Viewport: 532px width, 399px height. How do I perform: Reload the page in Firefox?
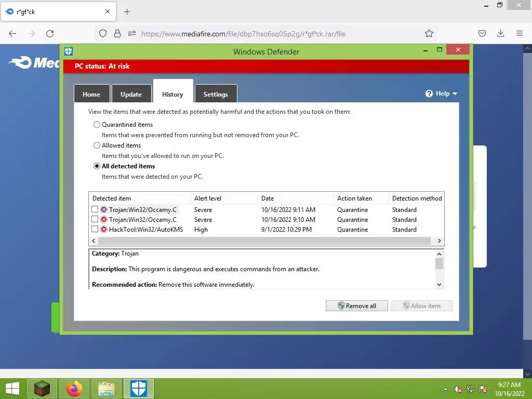pyautogui.click(x=50, y=34)
